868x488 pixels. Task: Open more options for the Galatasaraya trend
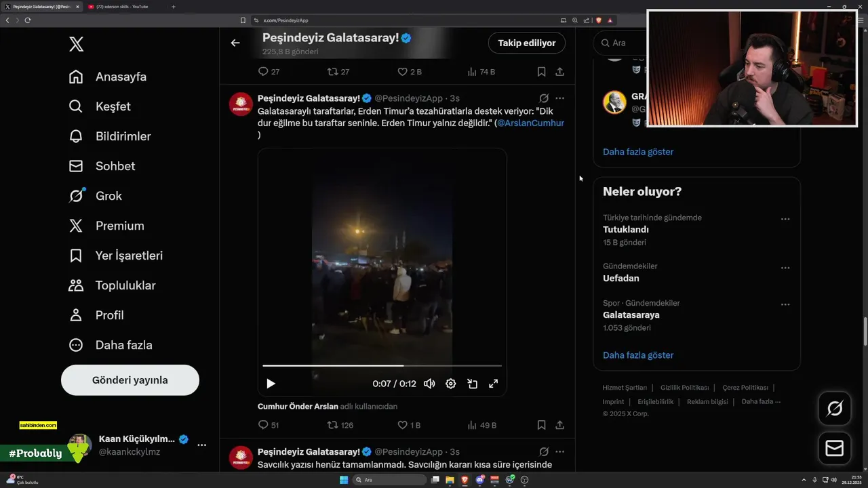pos(785,304)
